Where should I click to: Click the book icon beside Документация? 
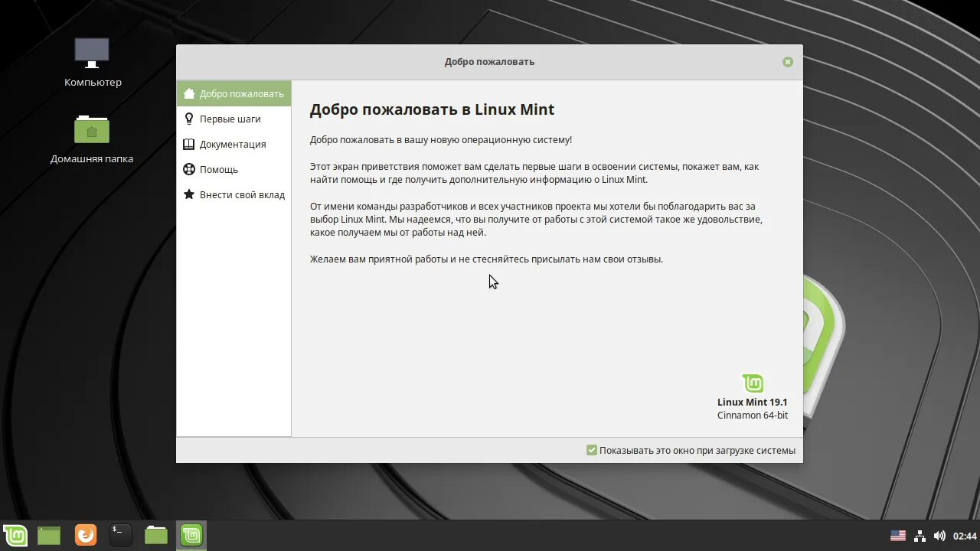[188, 144]
